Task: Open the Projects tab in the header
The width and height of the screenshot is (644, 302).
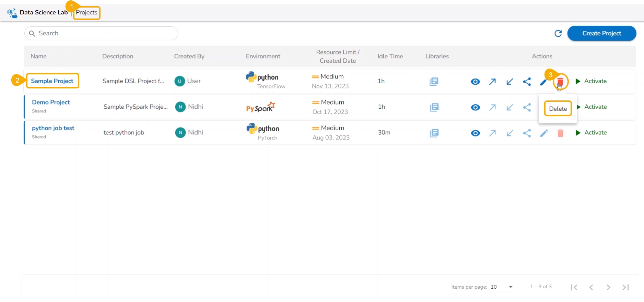Action: pos(86,13)
